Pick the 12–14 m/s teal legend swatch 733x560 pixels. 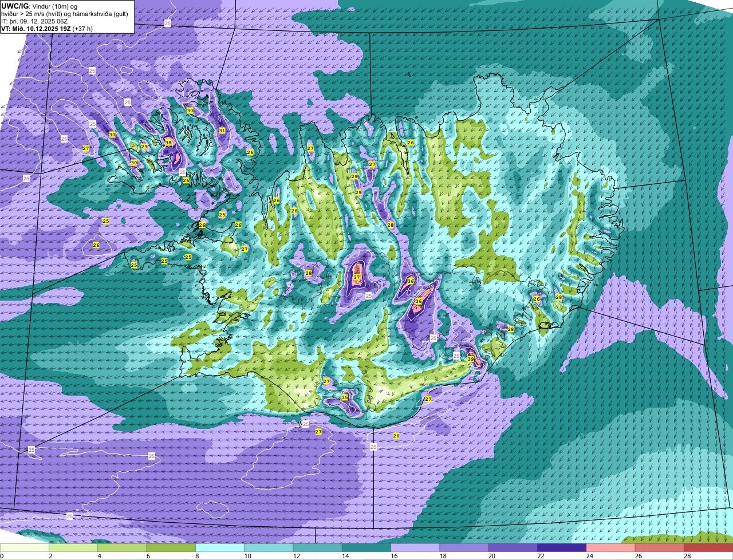click(318, 548)
